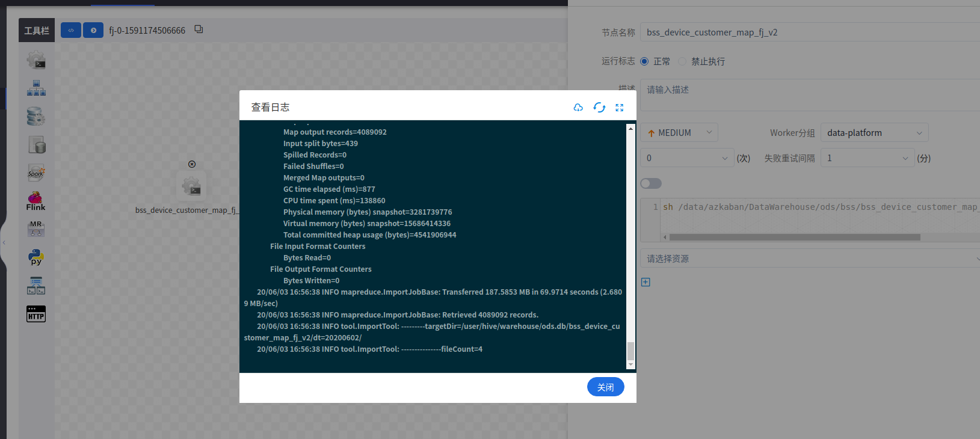Click the log vertical scrollbar thumb
Viewport: 980px width, 439px height.
coord(630,351)
